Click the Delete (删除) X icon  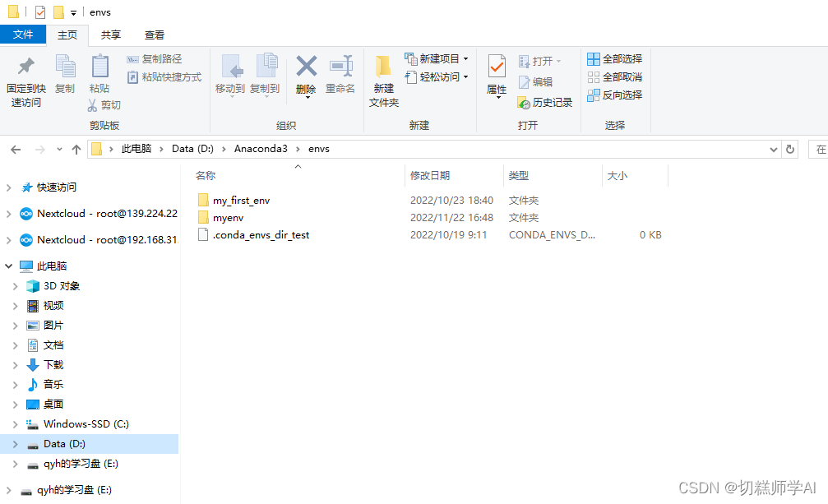click(306, 67)
